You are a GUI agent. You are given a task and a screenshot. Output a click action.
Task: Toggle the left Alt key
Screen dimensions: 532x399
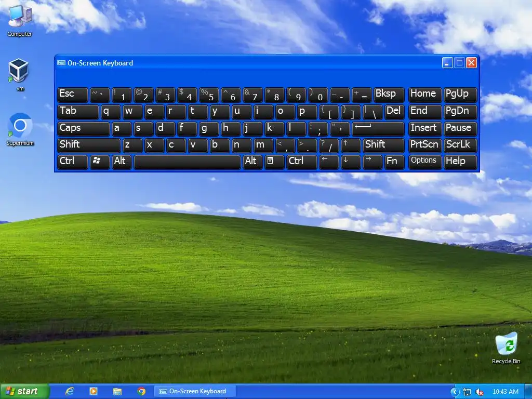pos(122,162)
